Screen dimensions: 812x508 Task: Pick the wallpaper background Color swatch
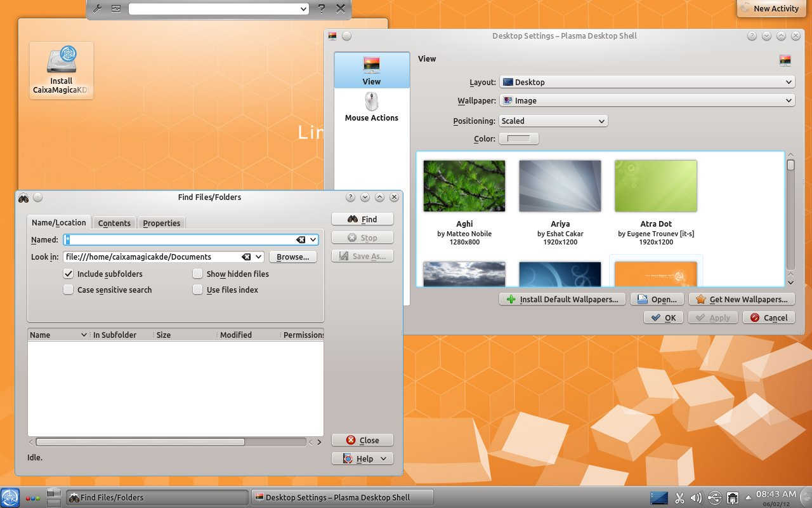point(518,139)
